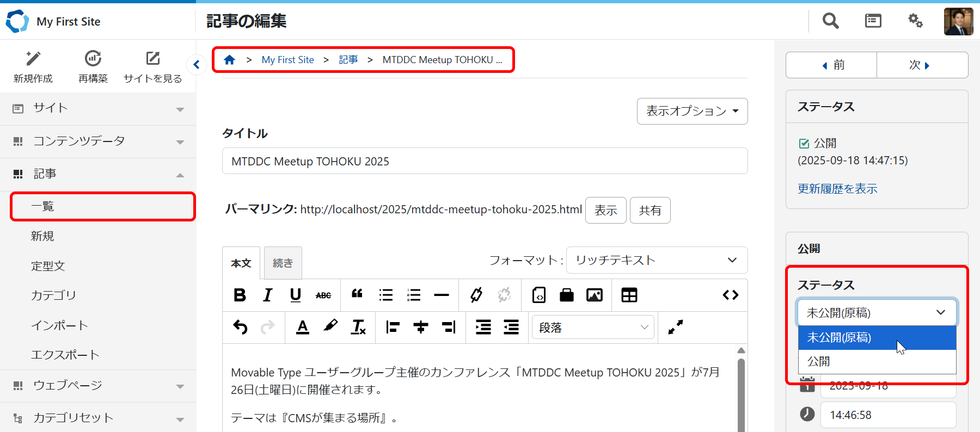The height and width of the screenshot is (432, 980).
Task: Click into the タイトル input field
Action: (485, 161)
